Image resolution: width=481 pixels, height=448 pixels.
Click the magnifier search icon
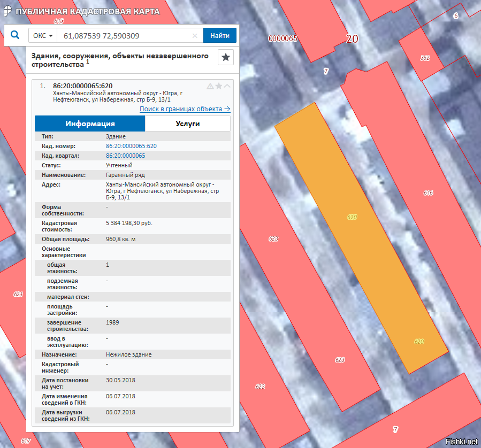point(15,35)
